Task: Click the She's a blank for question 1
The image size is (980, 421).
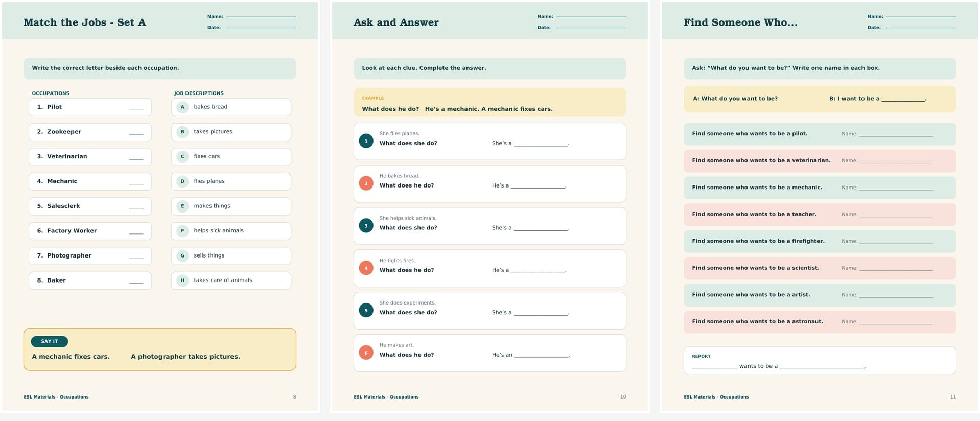Action: 541,144
